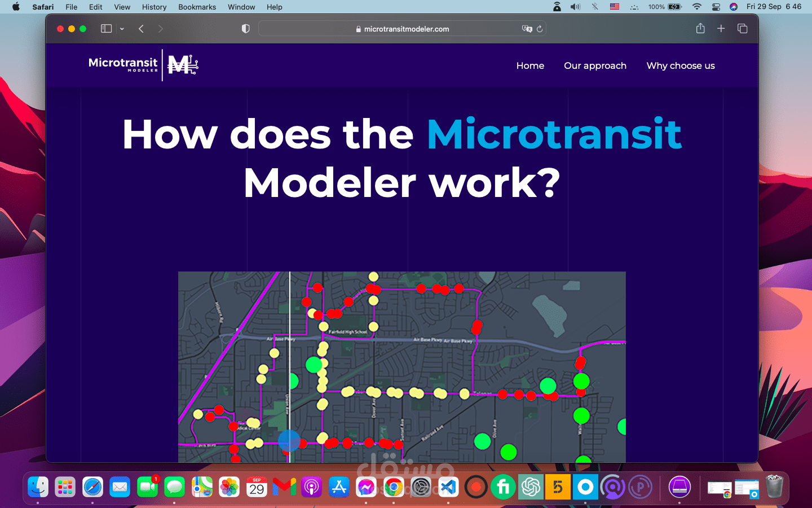This screenshot has width=812, height=508.
Task: Open the Edit menu
Action: pyautogui.click(x=95, y=7)
